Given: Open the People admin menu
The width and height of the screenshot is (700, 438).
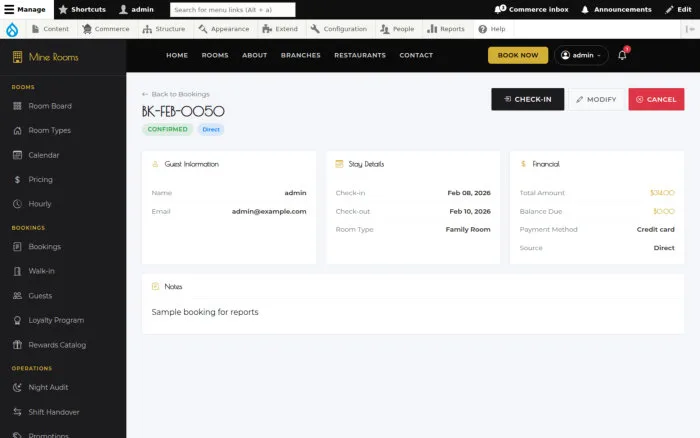Looking at the screenshot, I should 397,29.
